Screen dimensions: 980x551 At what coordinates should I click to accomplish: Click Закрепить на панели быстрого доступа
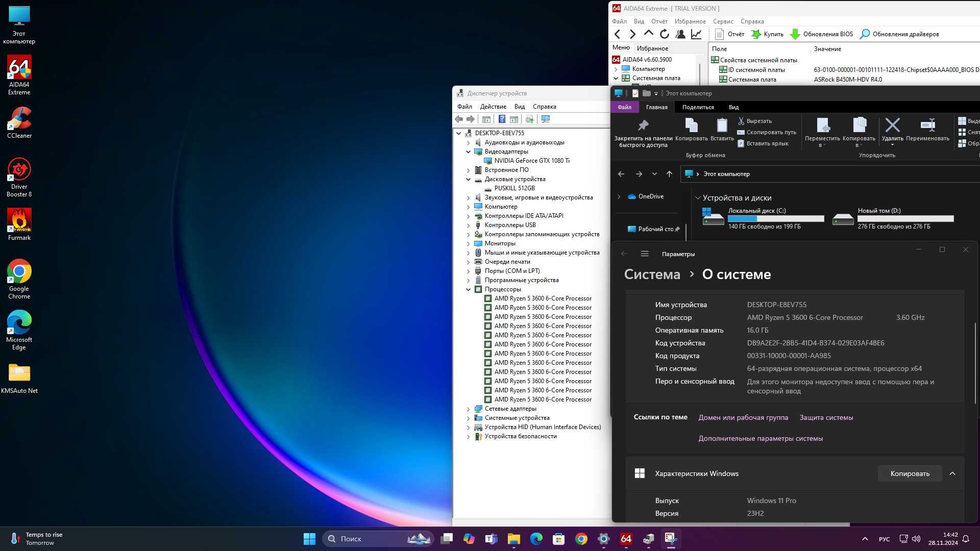click(643, 134)
